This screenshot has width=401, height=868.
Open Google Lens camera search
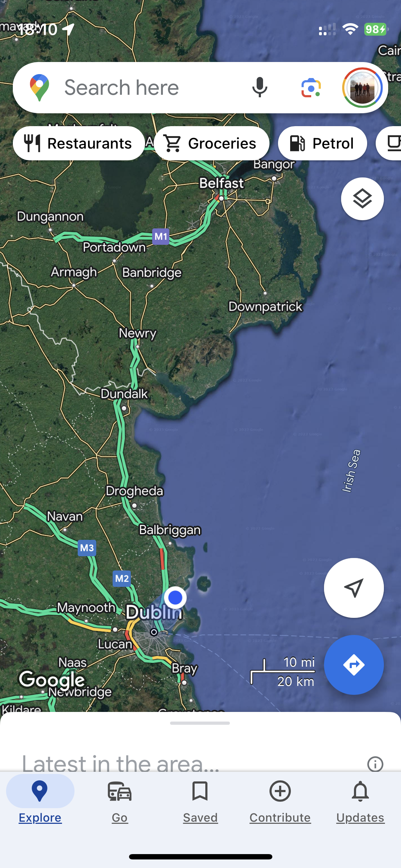point(311,88)
